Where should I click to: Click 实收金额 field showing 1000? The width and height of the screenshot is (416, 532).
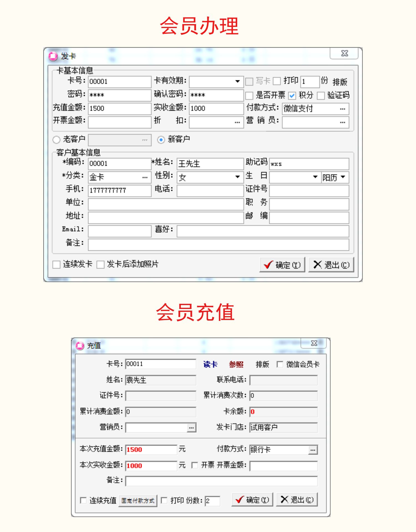216,108
